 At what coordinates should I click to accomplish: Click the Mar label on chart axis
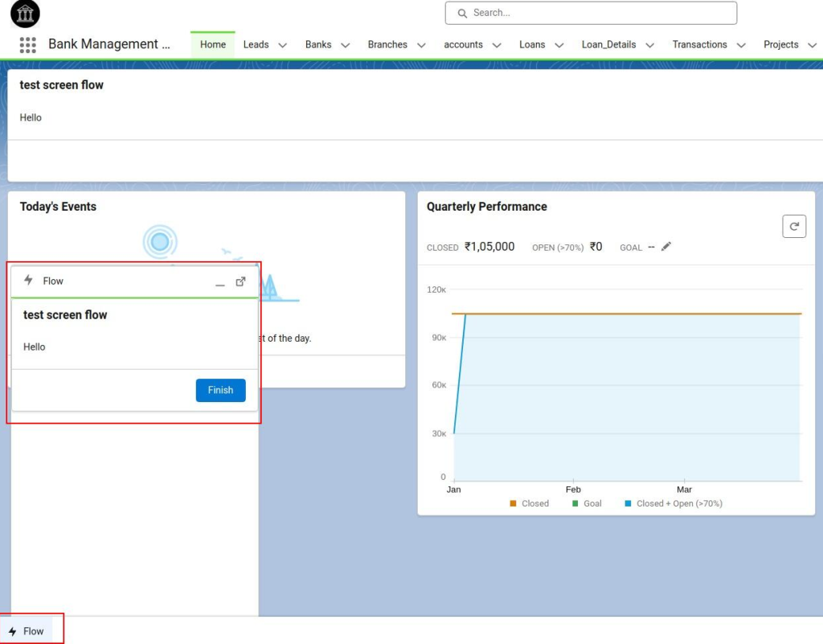pos(684,489)
